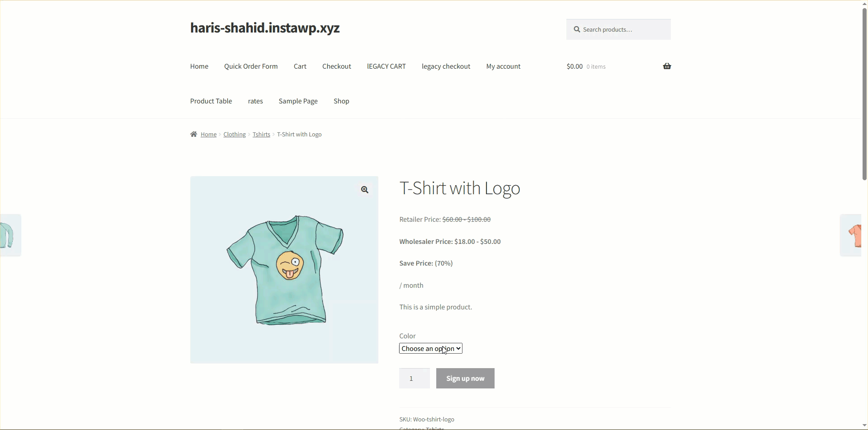The width and height of the screenshot is (868, 430).
Task: Open the shopping basket cart icon
Action: tap(667, 66)
